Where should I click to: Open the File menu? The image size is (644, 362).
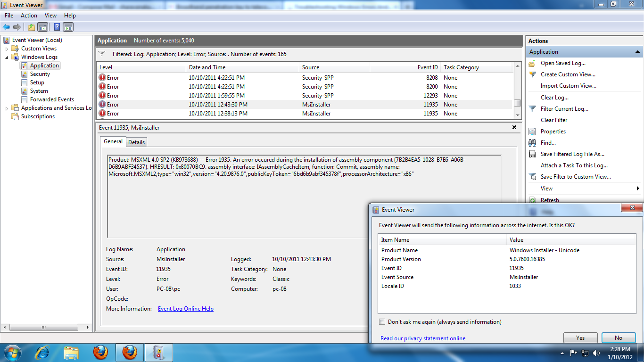click(9, 16)
